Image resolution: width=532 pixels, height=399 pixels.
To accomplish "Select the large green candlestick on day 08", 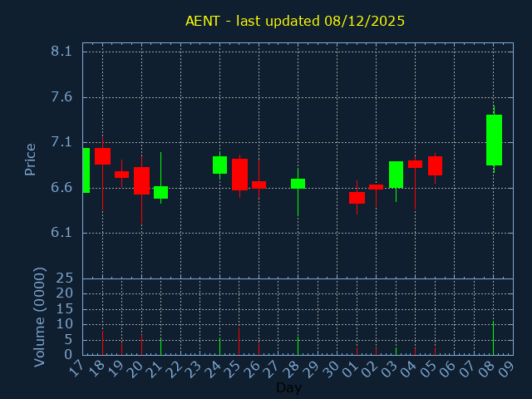I will [x=494, y=140].
